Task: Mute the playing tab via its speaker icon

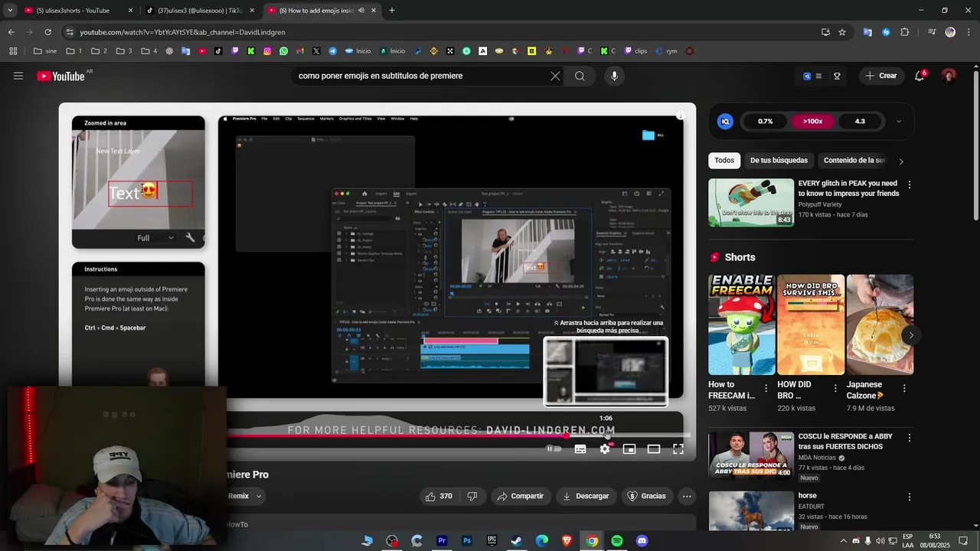Action: [361, 11]
